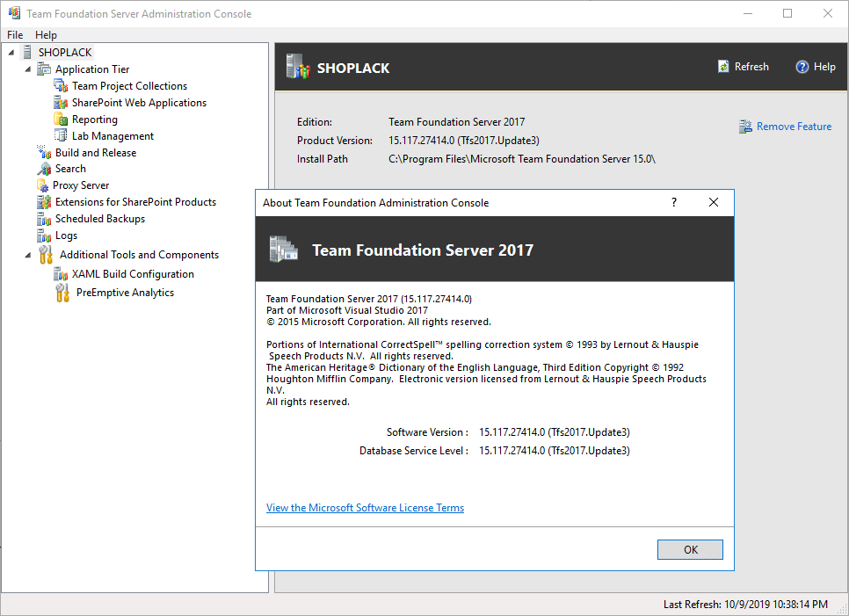This screenshot has height=616, width=849.
Task: Click the Proxy Server icon
Action: pos(43,185)
